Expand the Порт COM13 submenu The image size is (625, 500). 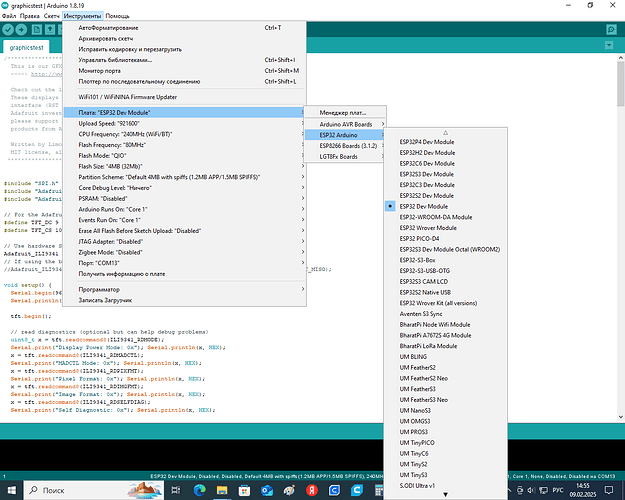[x=185, y=263]
